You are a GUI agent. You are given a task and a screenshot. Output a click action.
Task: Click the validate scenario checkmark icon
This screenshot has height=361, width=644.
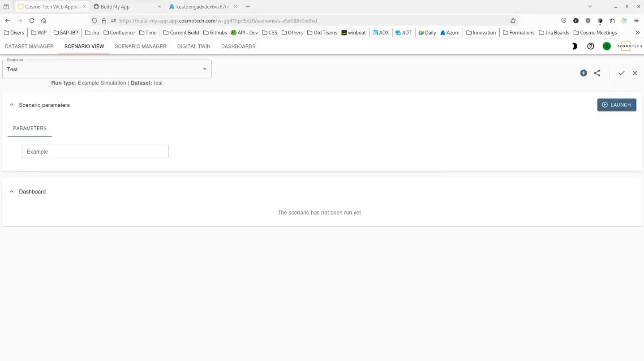[621, 73]
